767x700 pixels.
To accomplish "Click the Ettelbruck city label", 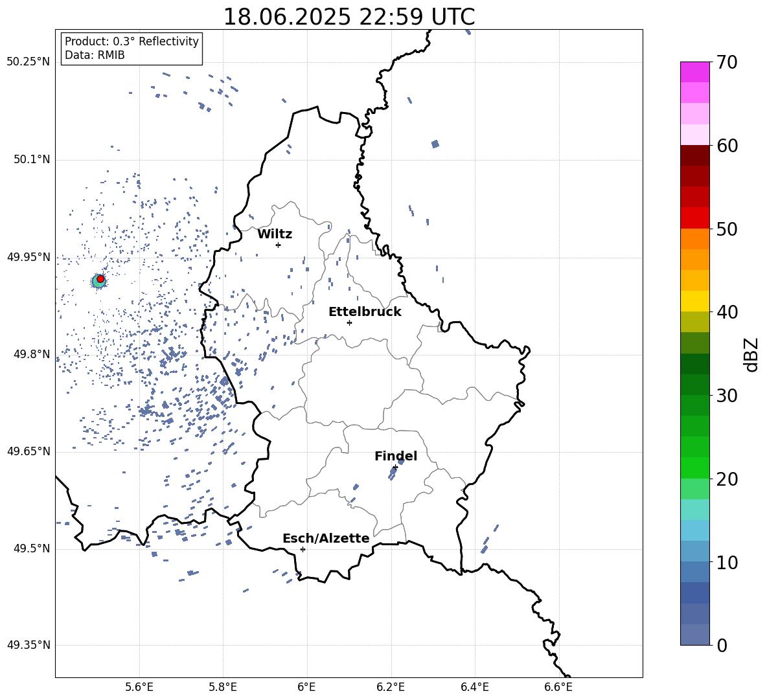I will [365, 312].
